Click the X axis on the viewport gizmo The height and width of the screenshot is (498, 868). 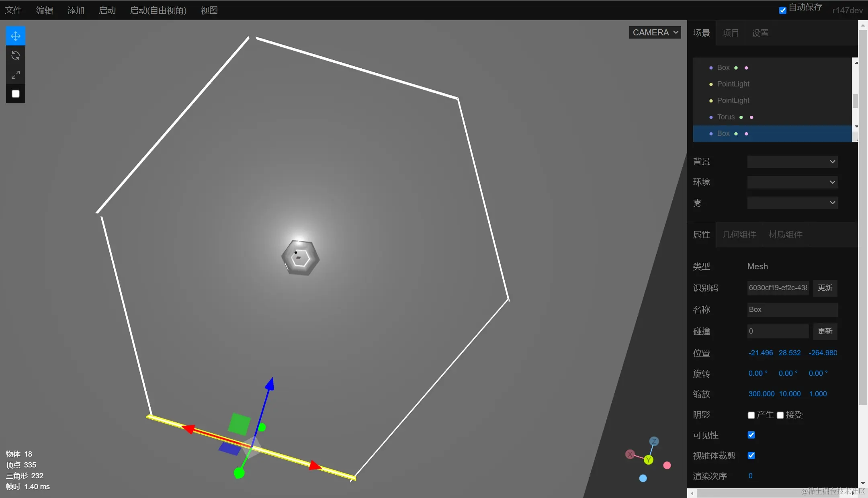click(x=630, y=454)
